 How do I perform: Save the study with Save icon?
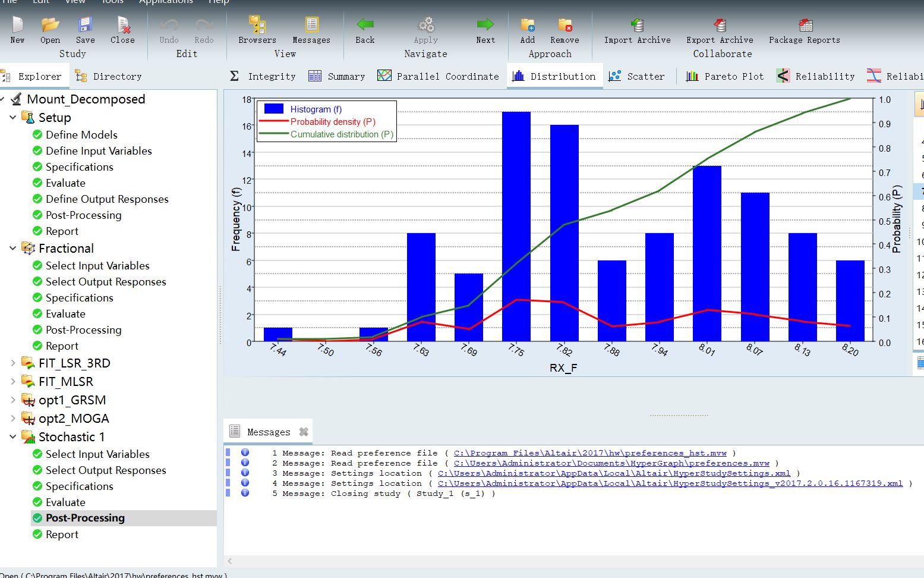[x=85, y=25]
